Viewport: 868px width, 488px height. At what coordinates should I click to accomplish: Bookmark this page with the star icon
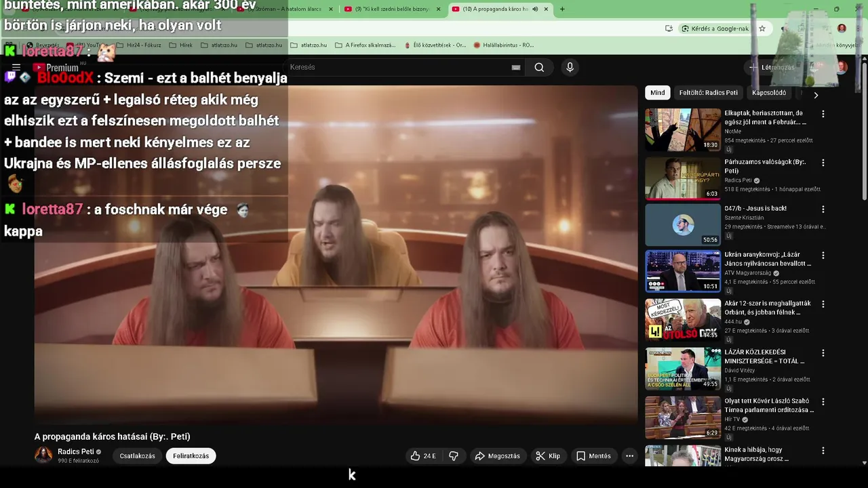pos(762,28)
